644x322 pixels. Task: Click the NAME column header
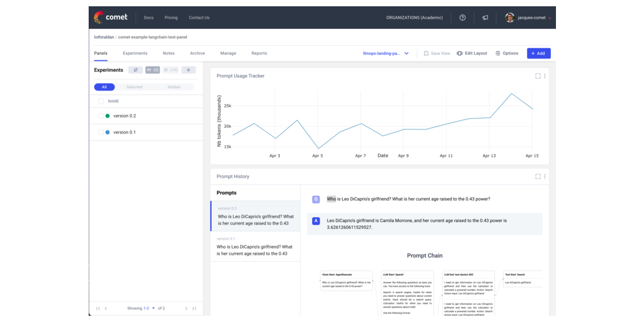point(113,101)
